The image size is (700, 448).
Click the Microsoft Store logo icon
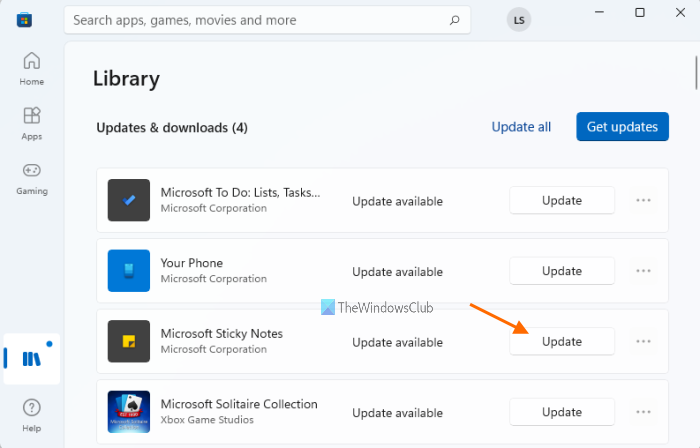click(24, 19)
